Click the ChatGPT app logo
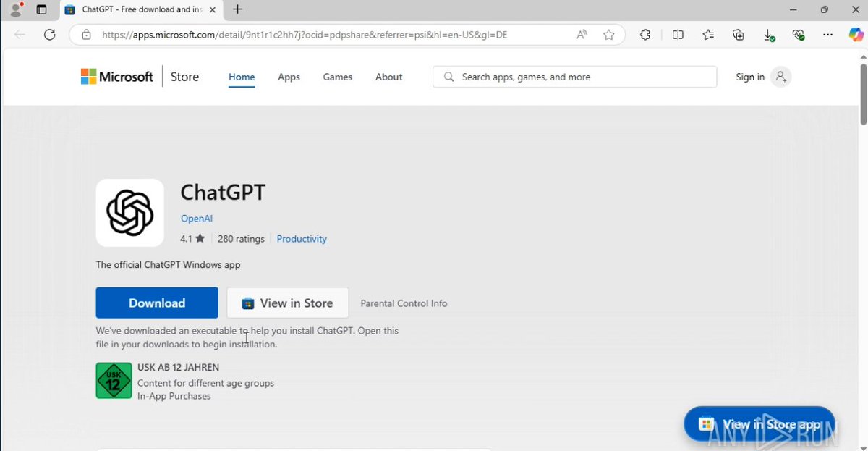868x451 pixels. point(130,213)
